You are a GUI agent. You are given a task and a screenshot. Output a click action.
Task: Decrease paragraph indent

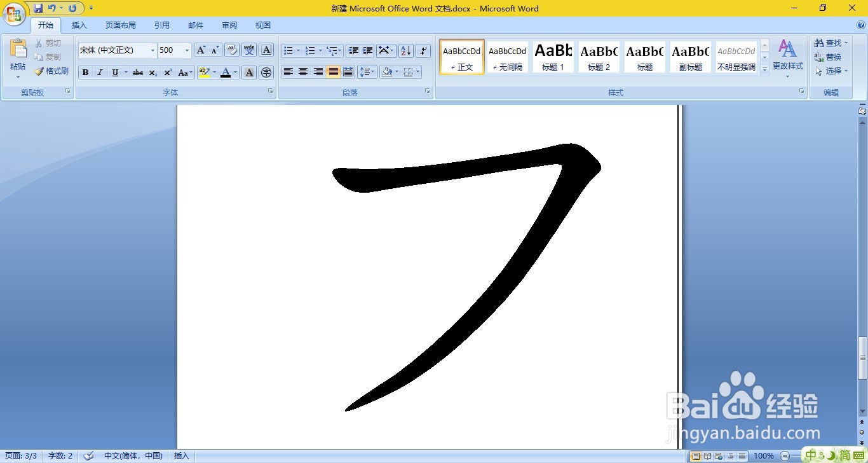click(353, 50)
